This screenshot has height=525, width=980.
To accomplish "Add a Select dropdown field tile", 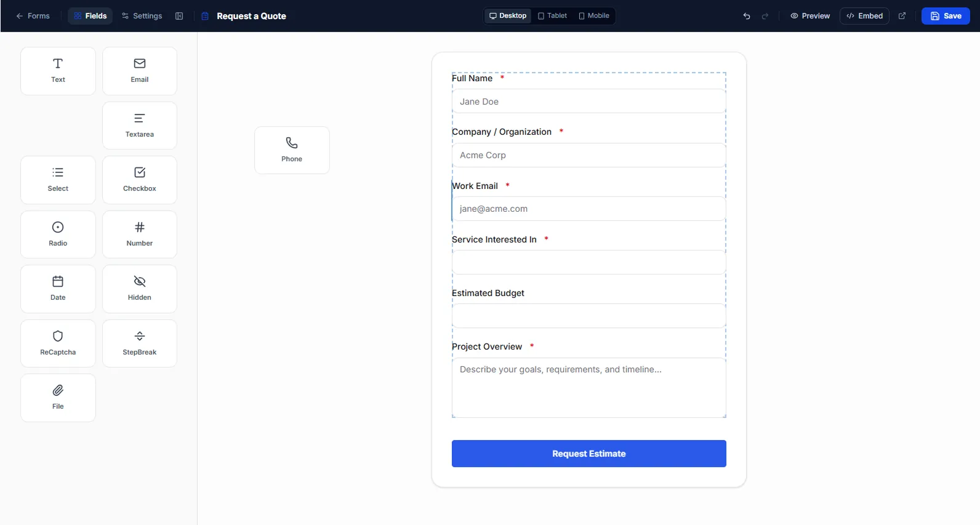I will point(58,180).
